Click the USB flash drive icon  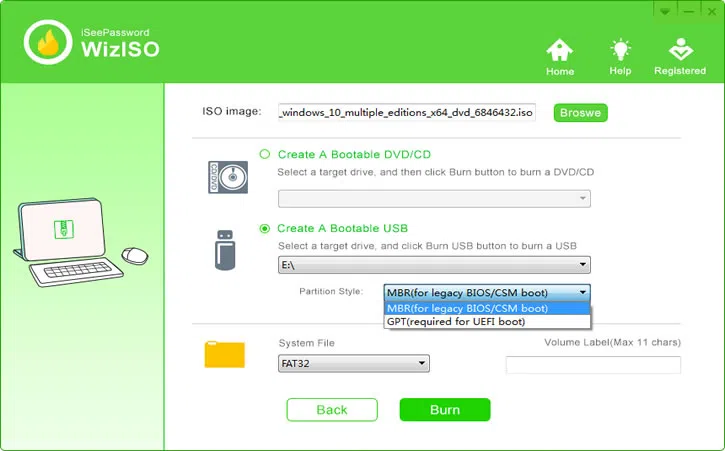coord(225,249)
